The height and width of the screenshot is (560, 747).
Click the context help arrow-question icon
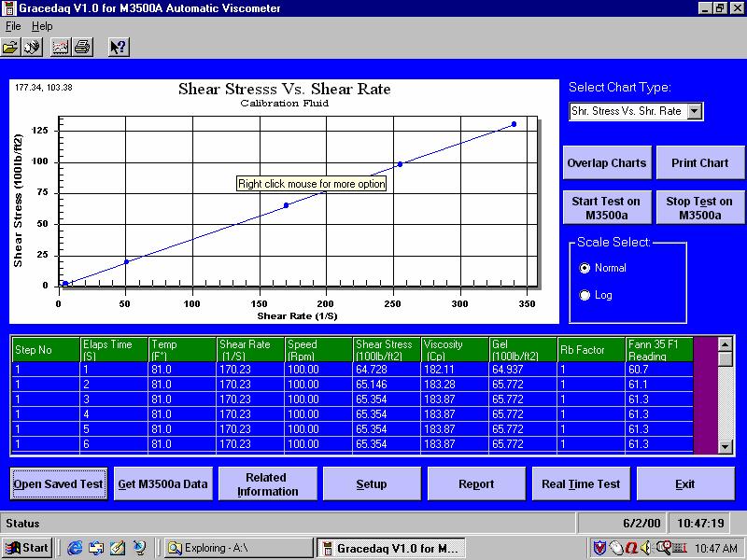point(119,48)
